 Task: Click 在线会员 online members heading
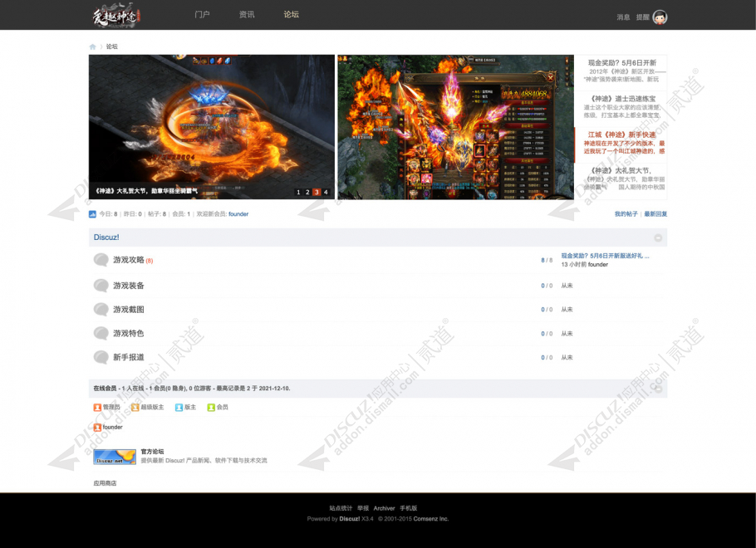click(106, 389)
